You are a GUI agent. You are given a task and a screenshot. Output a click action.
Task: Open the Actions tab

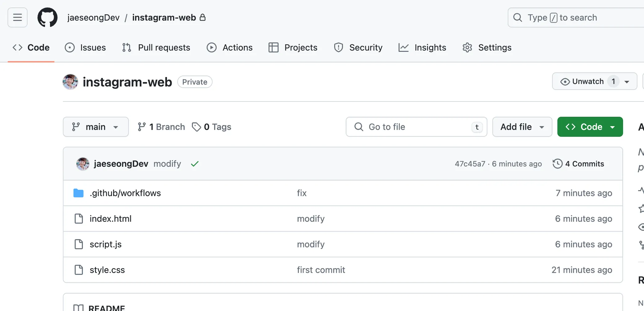[x=230, y=47]
